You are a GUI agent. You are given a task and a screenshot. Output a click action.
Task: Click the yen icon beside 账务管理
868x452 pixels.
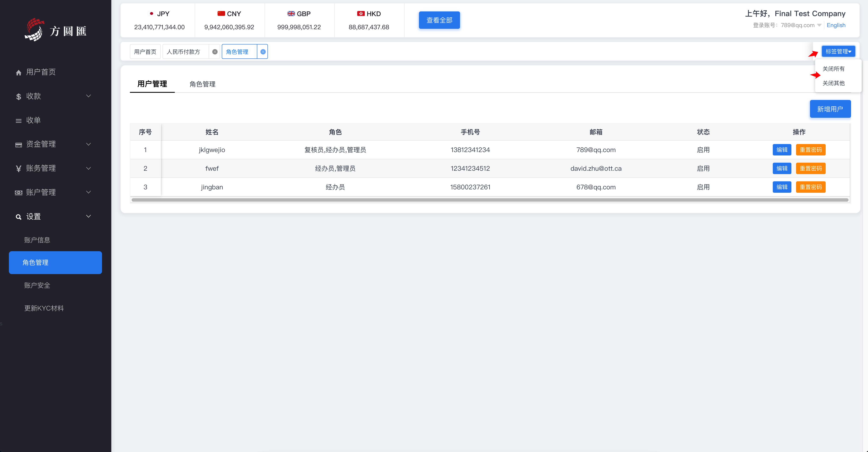[x=19, y=169]
